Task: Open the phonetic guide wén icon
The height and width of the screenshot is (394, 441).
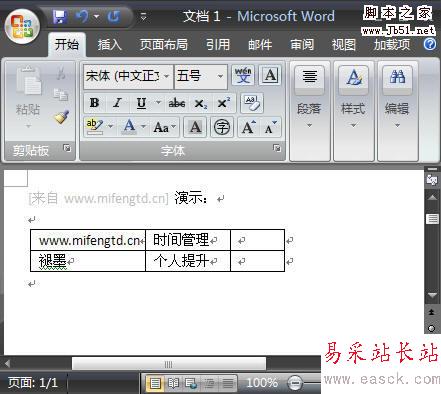Action: point(243,75)
